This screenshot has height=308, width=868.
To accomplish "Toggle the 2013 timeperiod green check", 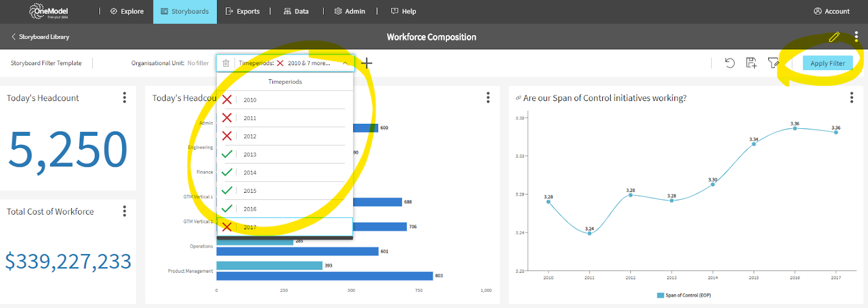I will click(227, 154).
